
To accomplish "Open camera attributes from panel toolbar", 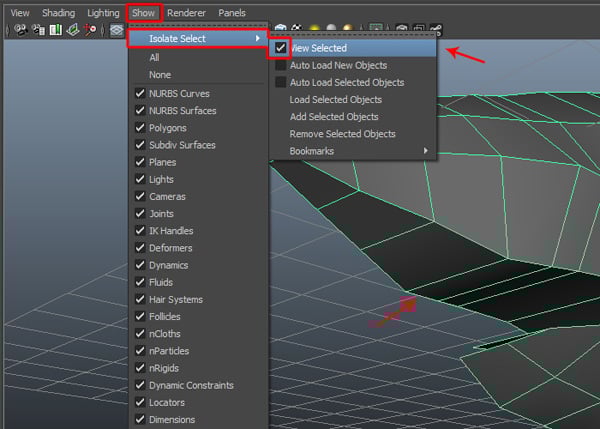I will pos(38,30).
